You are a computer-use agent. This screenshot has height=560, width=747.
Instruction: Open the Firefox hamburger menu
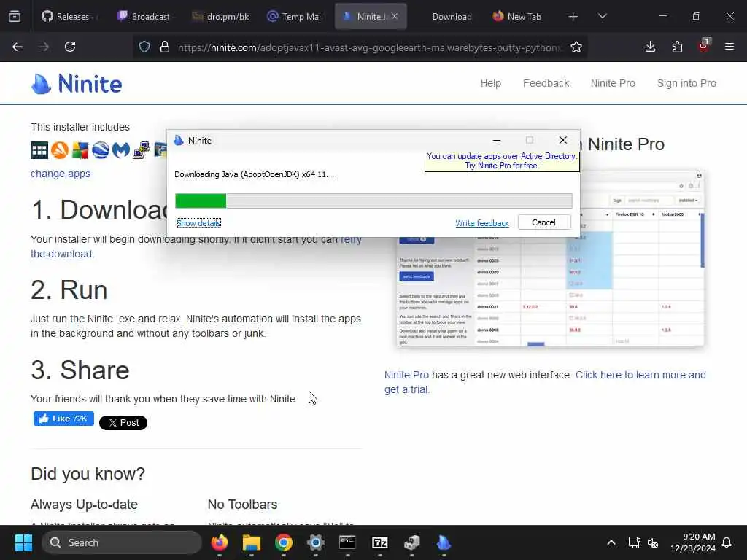coord(729,47)
